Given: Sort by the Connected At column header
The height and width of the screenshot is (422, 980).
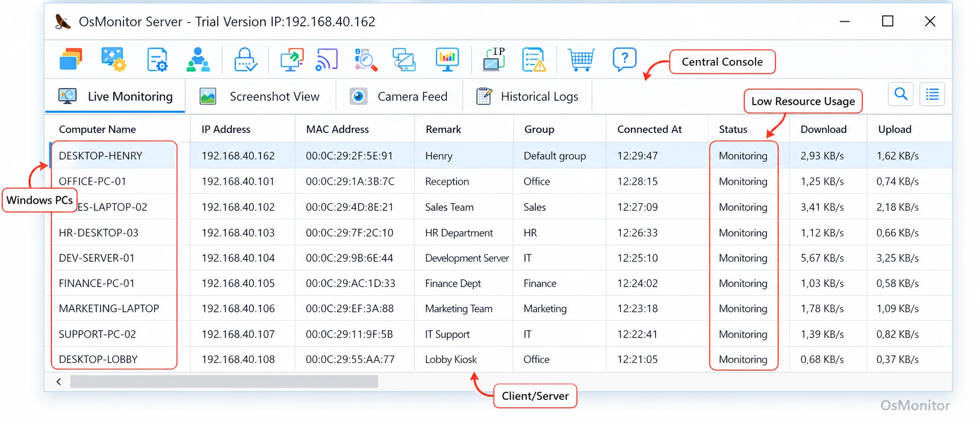Looking at the screenshot, I should (x=649, y=129).
